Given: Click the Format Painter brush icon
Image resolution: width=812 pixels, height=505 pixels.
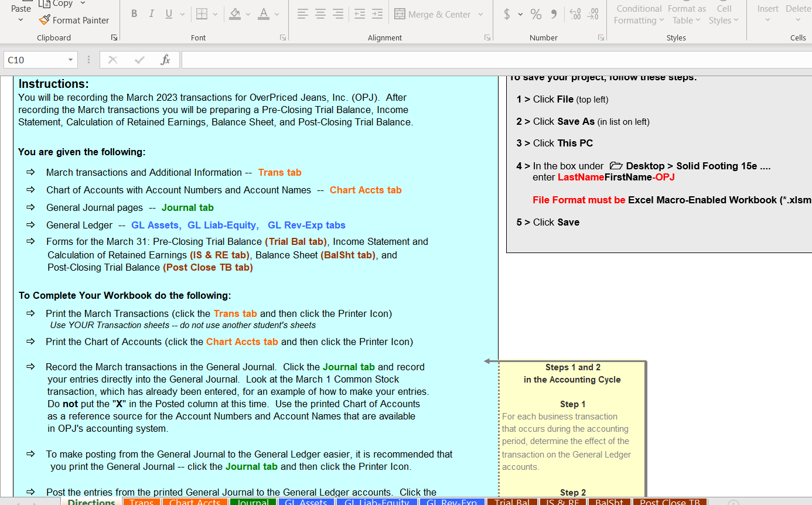Looking at the screenshot, I should (x=44, y=20).
